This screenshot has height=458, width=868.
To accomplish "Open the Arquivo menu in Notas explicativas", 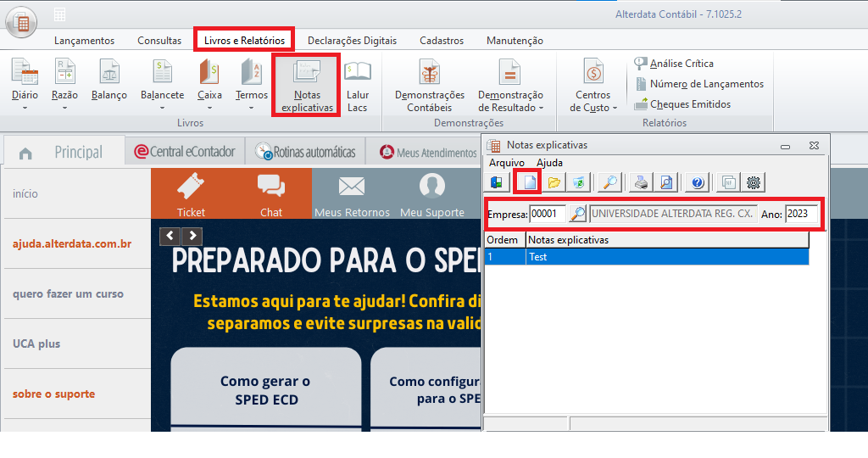I will coord(507,163).
